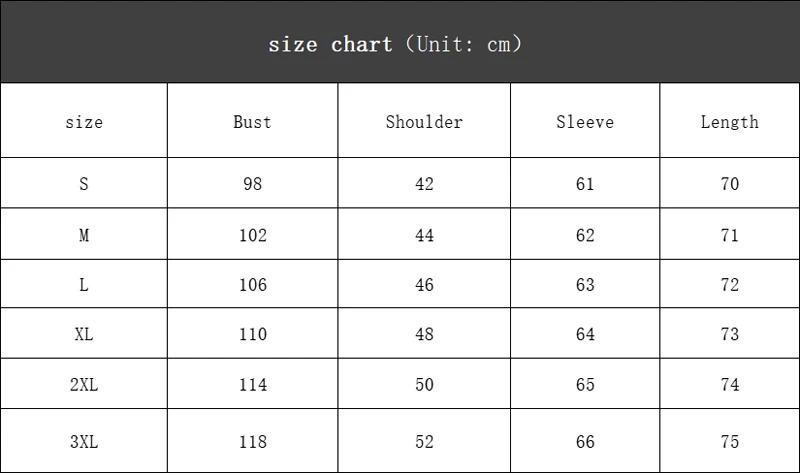800x473 pixels.
Task: Select the Bust column header
Action: 252,122
